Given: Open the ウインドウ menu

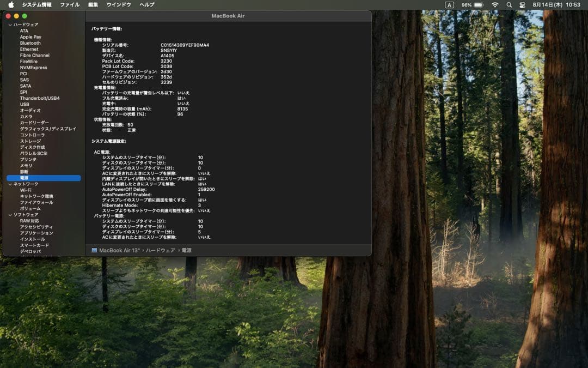Looking at the screenshot, I should [119, 4].
